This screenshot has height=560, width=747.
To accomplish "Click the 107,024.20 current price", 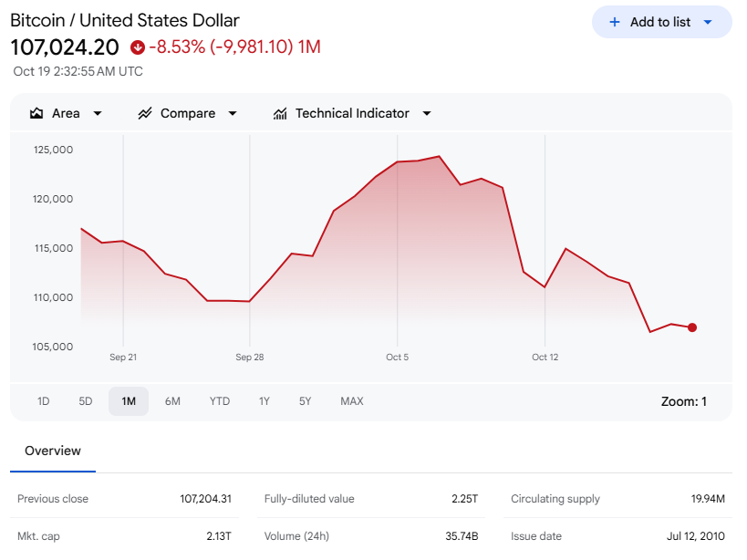I will pyautogui.click(x=65, y=47).
